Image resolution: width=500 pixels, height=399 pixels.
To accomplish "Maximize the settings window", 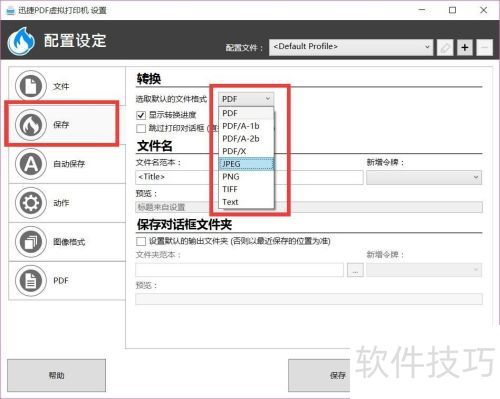I will pyautogui.click(x=452, y=10).
